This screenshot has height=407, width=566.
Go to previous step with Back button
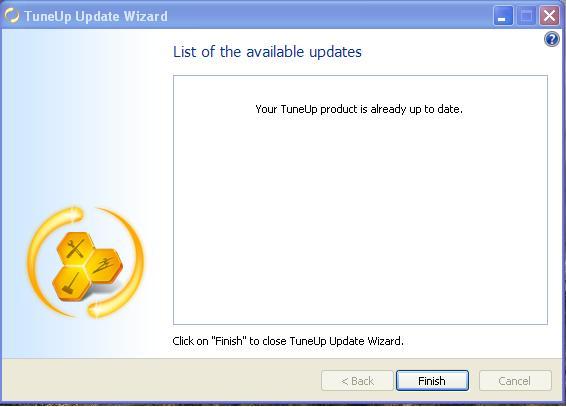tap(357, 381)
